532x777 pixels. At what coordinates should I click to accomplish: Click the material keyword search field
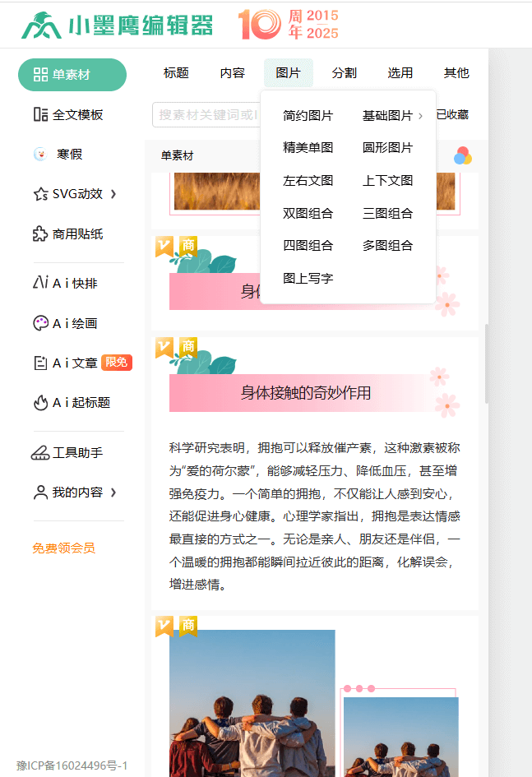click(x=206, y=115)
